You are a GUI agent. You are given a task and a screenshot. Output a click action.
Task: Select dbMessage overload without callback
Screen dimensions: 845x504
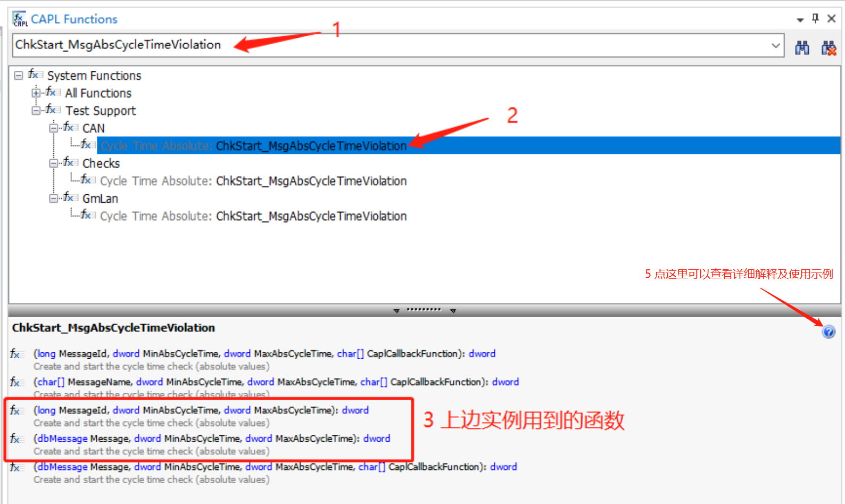(x=212, y=439)
